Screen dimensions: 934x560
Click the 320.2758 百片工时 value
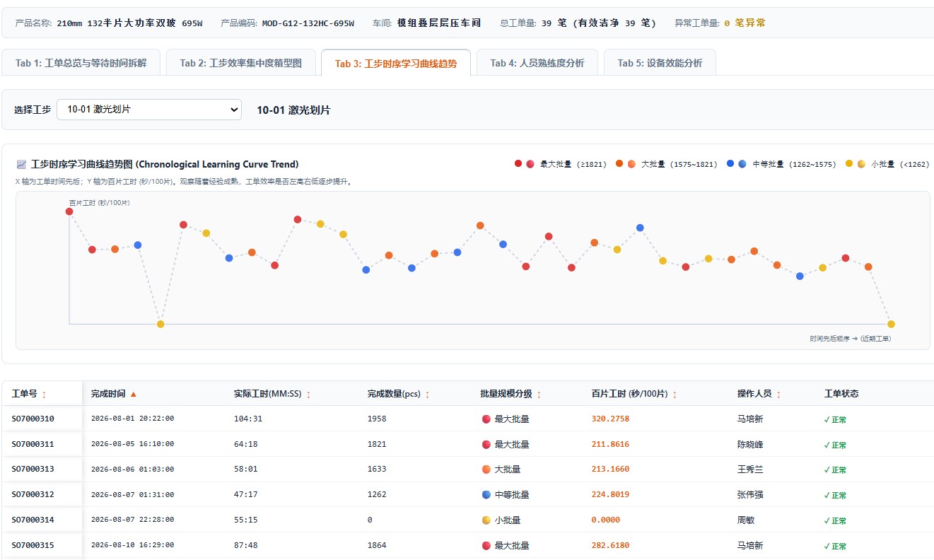(x=610, y=419)
